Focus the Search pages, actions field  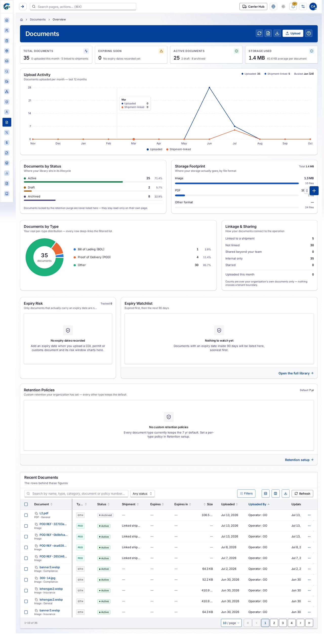(x=83, y=7)
